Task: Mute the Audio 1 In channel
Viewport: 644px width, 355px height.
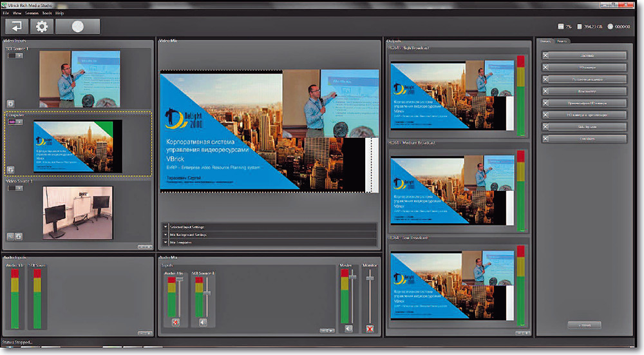Action: pos(175,322)
